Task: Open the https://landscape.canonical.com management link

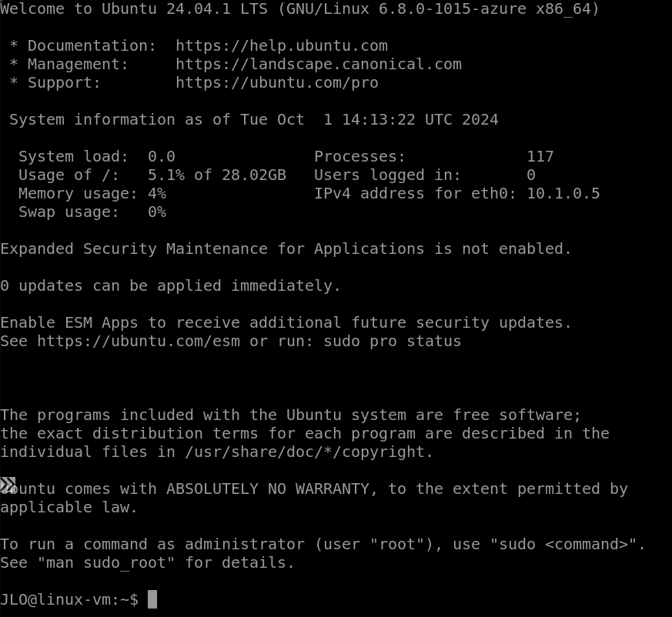Action: pos(319,65)
